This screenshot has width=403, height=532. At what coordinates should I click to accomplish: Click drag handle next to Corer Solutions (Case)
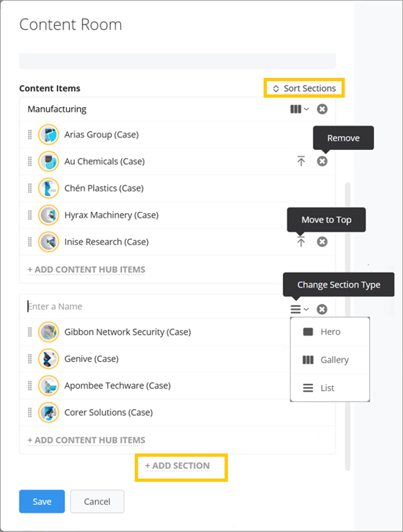point(30,413)
